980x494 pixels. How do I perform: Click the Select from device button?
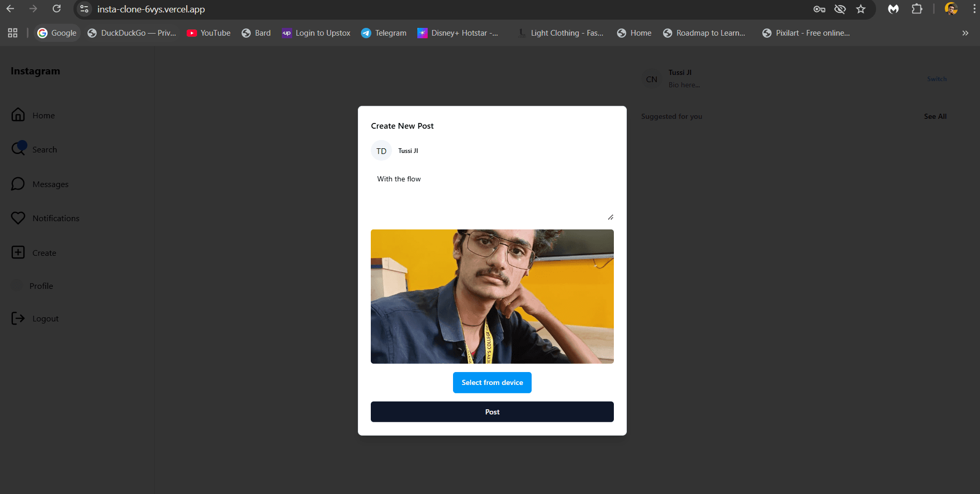pyautogui.click(x=492, y=382)
